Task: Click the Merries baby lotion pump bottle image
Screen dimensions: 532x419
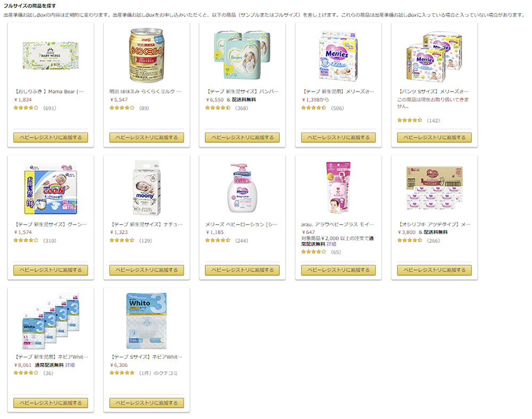Action: tap(242, 188)
